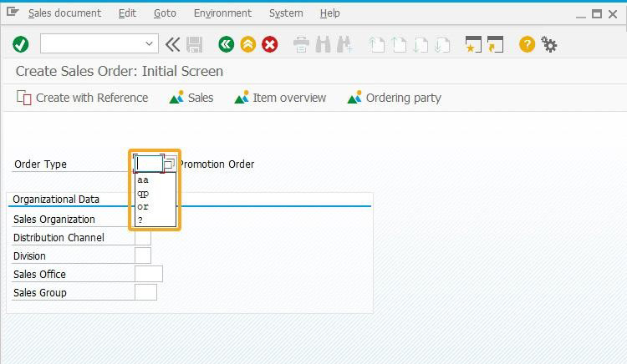The image size is (627, 364).
Task: Click the Division input field
Action: pos(143,255)
